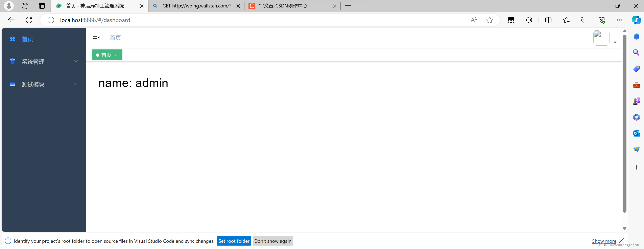The height and width of the screenshot is (249, 644).
Task: Click the info icon in notification bar
Action: (8, 241)
